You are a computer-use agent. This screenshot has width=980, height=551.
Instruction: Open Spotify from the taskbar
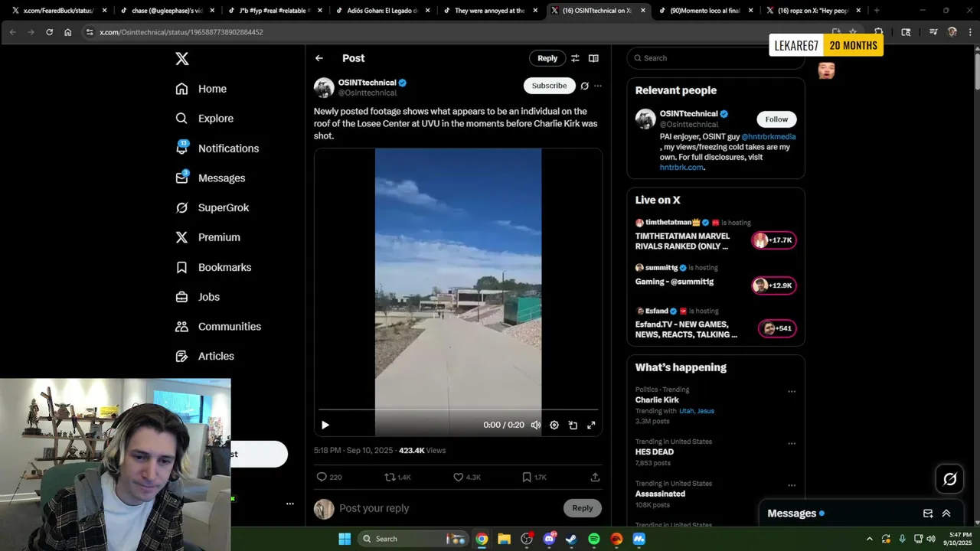[594, 539]
